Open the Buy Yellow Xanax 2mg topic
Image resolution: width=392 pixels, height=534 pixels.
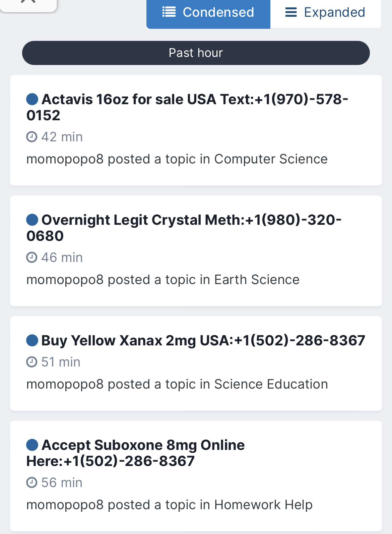pyautogui.click(x=203, y=340)
